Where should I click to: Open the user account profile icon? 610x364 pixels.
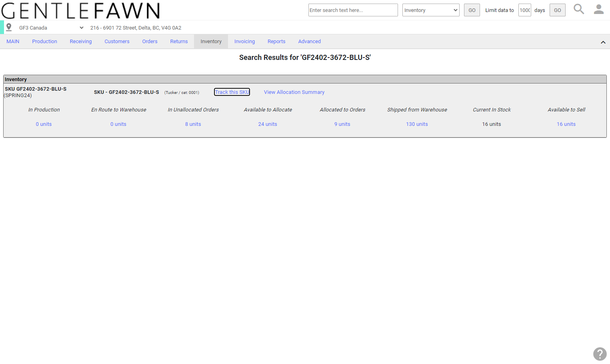[599, 9]
